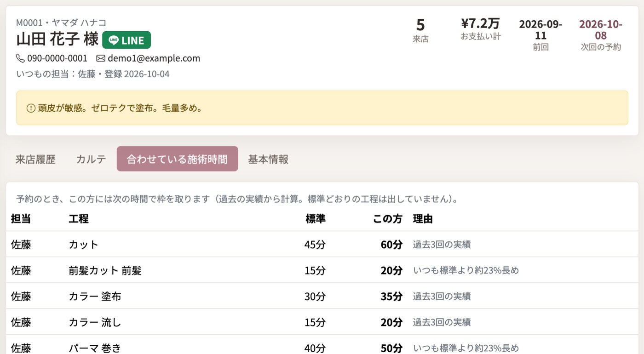Select the カラー 塗布 process cell
This screenshot has height=354, width=644.
coord(95,297)
